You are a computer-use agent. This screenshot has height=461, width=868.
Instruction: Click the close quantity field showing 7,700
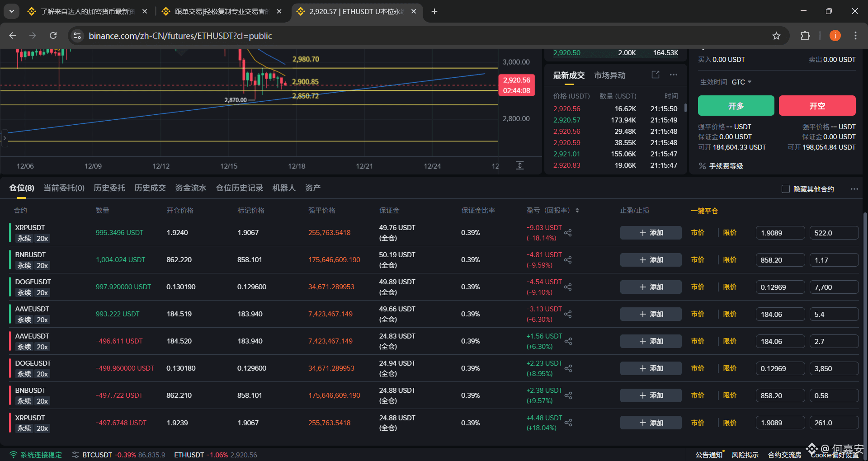coord(834,287)
